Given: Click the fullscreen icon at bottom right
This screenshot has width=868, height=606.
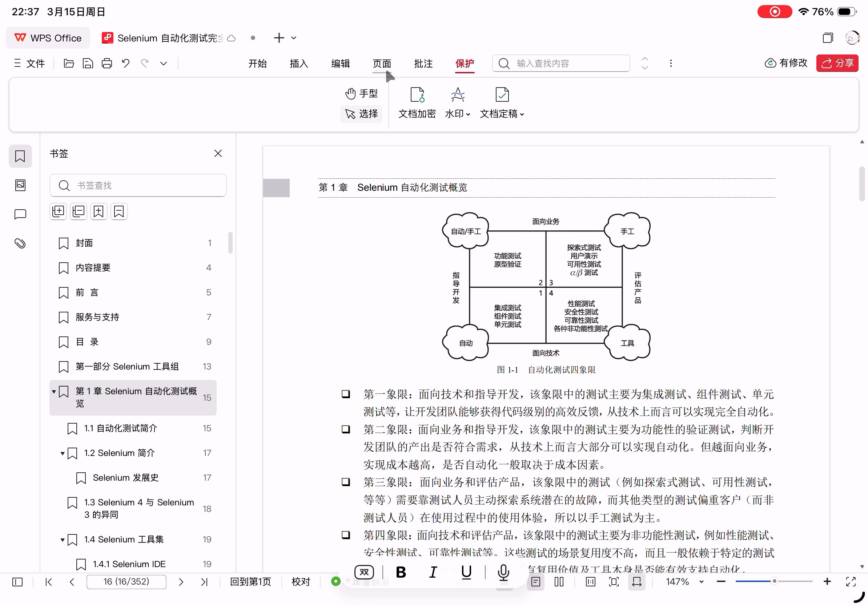Looking at the screenshot, I should (x=851, y=582).
